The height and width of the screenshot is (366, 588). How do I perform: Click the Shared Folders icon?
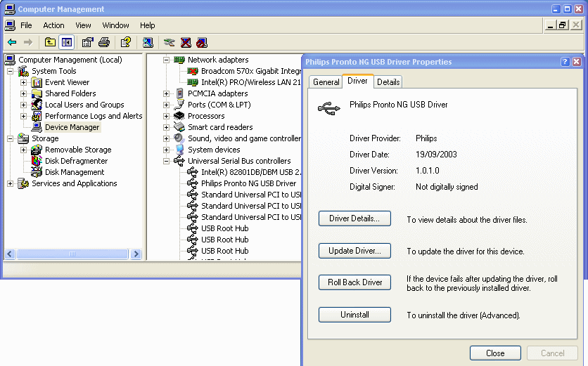point(37,93)
